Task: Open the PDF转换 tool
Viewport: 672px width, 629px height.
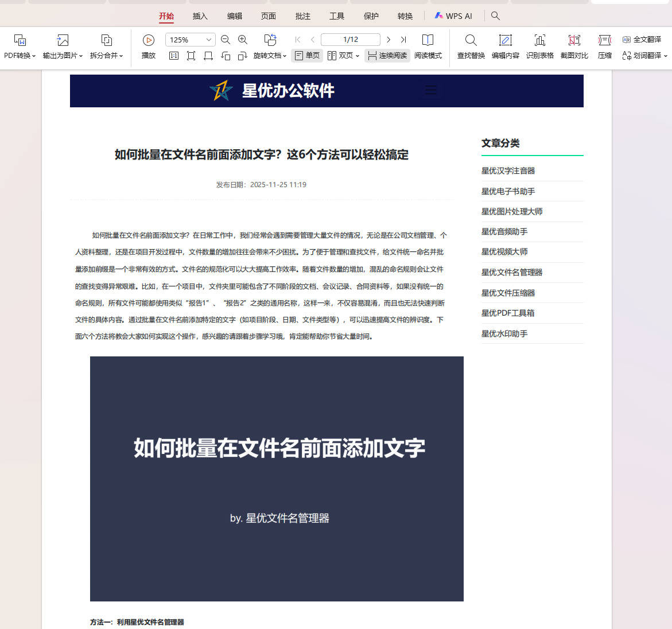Action: pos(20,46)
